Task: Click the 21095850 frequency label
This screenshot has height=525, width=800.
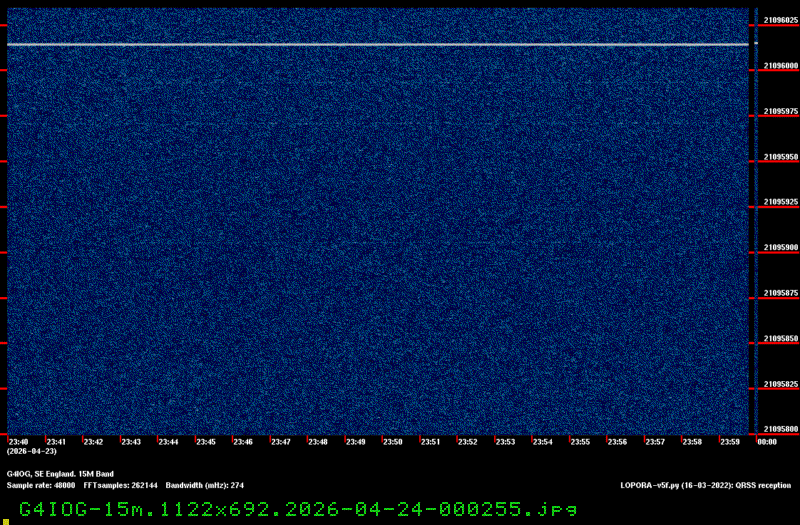Action: coord(780,339)
